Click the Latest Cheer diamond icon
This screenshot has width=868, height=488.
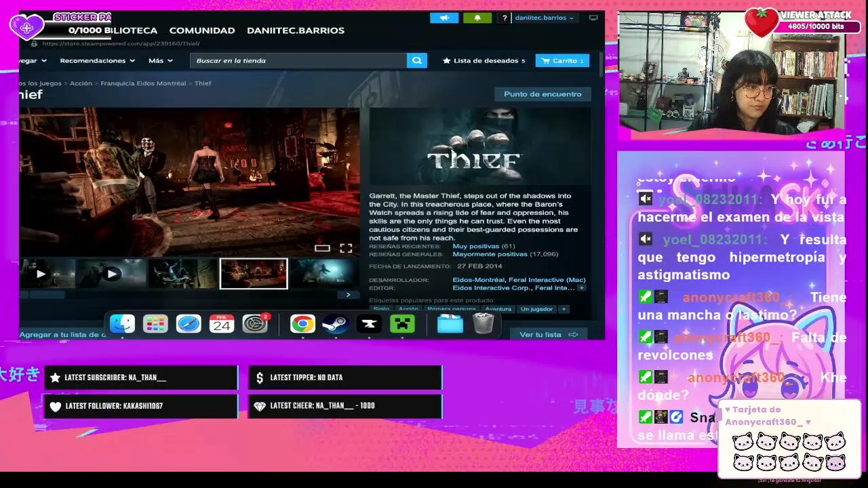(x=260, y=406)
